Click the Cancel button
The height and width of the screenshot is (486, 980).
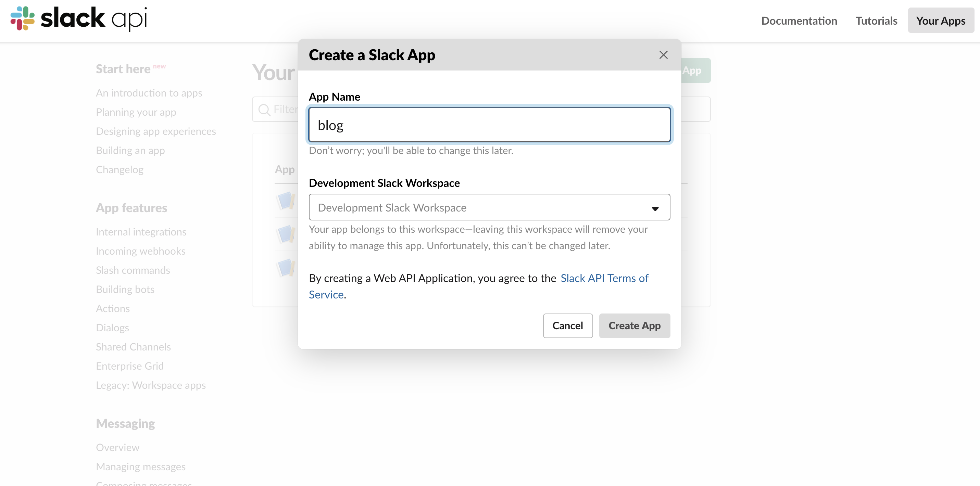coord(568,325)
